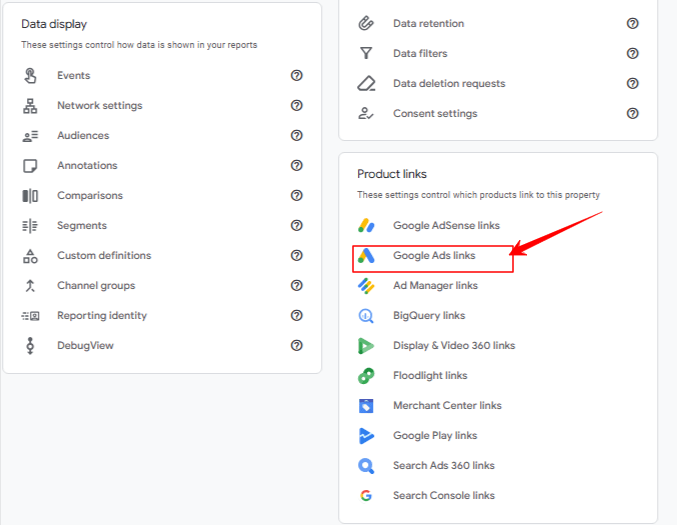Click the Merchant Center logo icon

click(x=366, y=406)
